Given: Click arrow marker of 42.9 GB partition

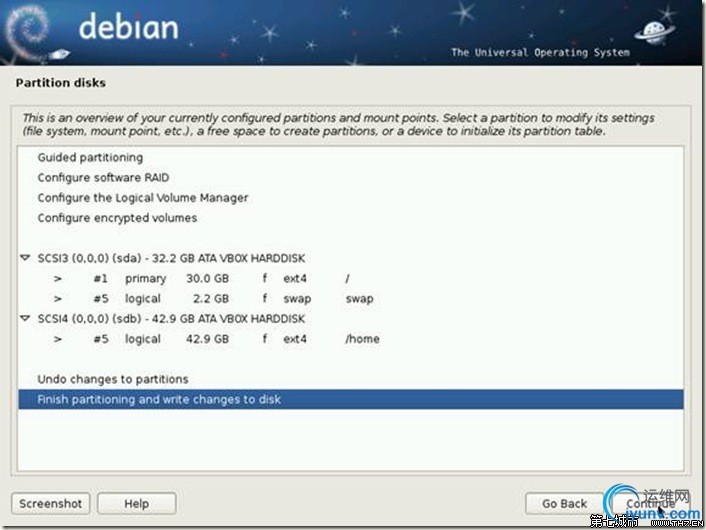Looking at the screenshot, I should click(x=58, y=339).
